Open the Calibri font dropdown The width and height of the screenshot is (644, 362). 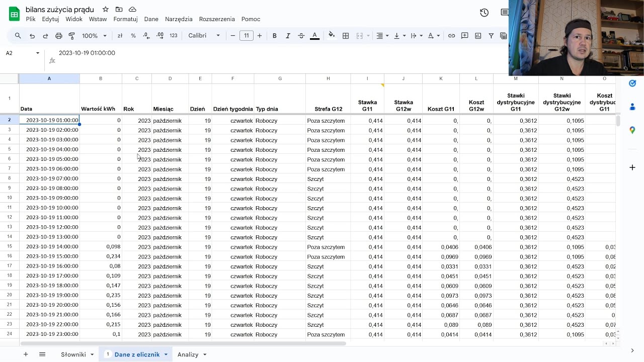click(204, 36)
